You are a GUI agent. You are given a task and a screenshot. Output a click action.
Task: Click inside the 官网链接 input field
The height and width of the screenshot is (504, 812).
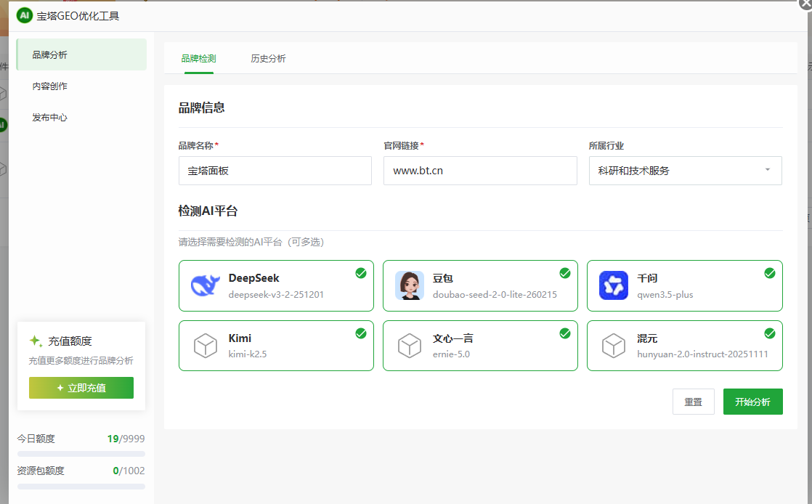tap(479, 171)
